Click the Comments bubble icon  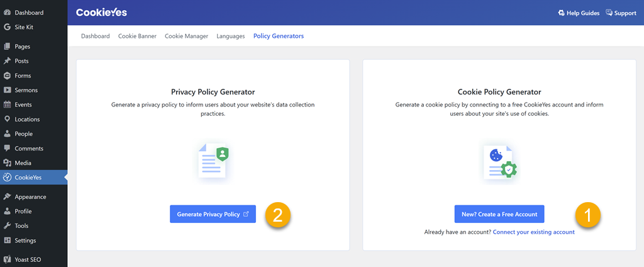[x=7, y=149]
